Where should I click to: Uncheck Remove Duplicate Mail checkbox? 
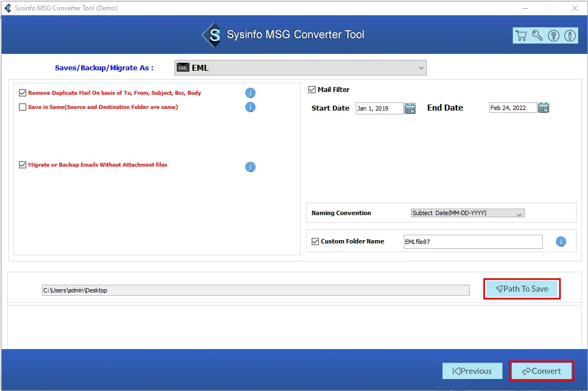pos(23,93)
